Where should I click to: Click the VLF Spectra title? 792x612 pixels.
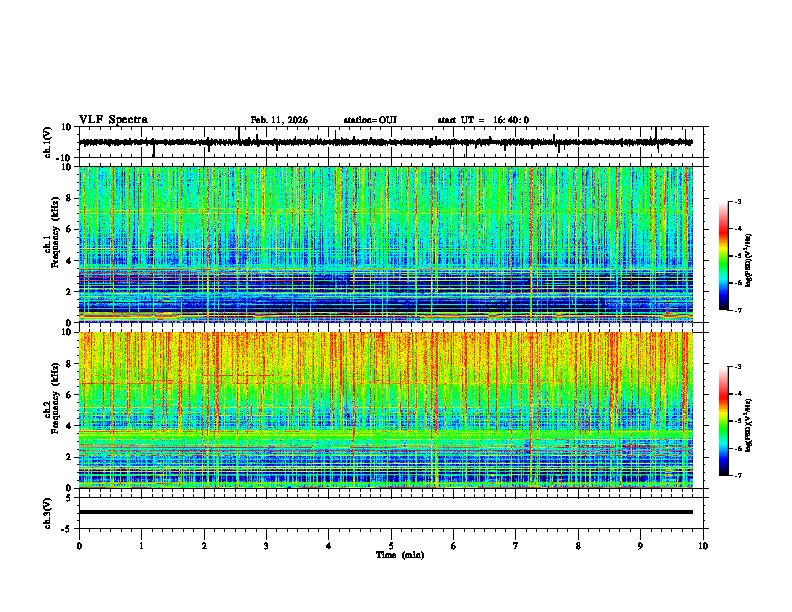coord(113,120)
